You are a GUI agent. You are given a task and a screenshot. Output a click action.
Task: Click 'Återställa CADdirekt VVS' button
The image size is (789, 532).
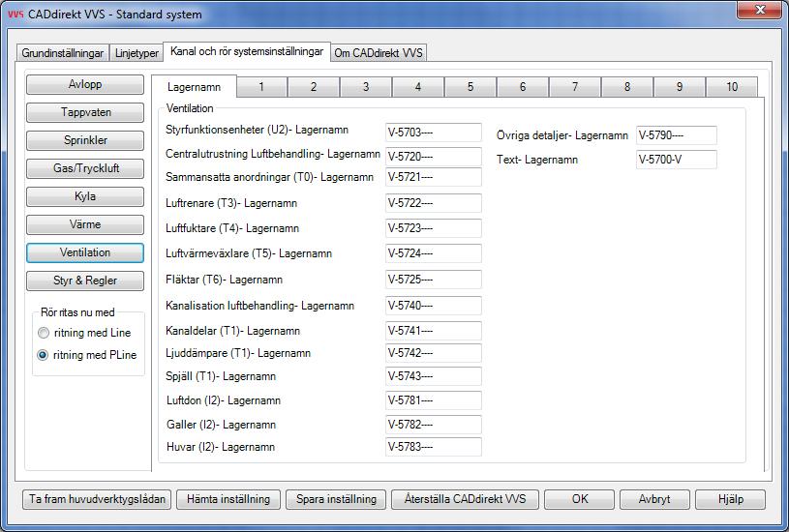pos(465,499)
